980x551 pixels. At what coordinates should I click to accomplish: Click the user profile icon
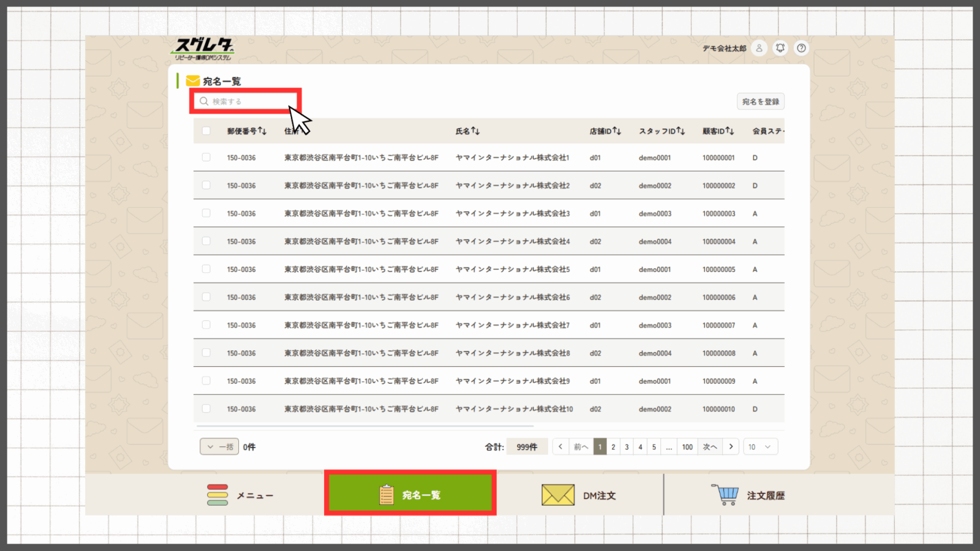759,48
